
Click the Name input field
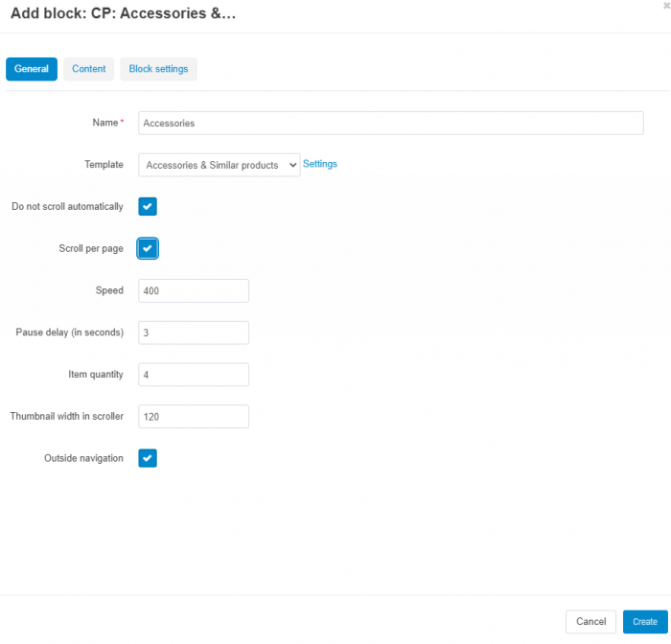tap(391, 124)
